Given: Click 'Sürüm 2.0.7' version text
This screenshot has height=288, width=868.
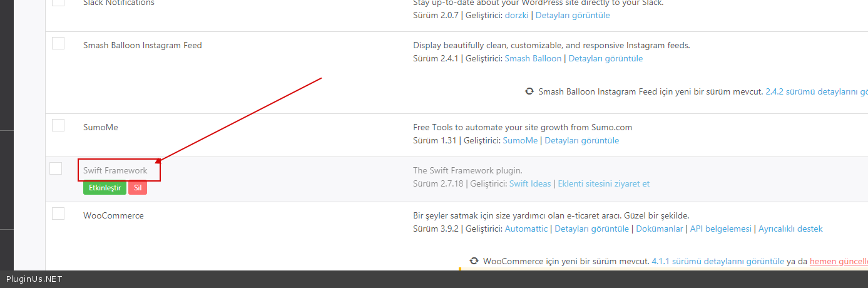Looking at the screenshot, I should (436, 15).
